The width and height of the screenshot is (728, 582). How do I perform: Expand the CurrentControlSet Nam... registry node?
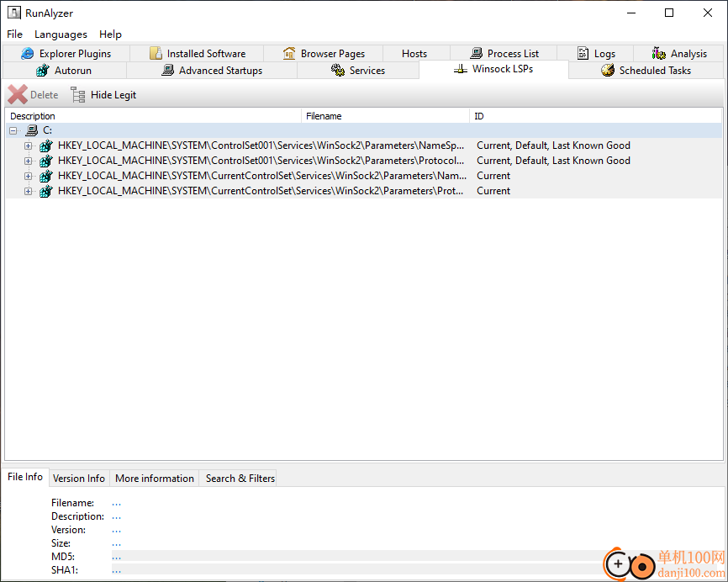pos(29,176)
